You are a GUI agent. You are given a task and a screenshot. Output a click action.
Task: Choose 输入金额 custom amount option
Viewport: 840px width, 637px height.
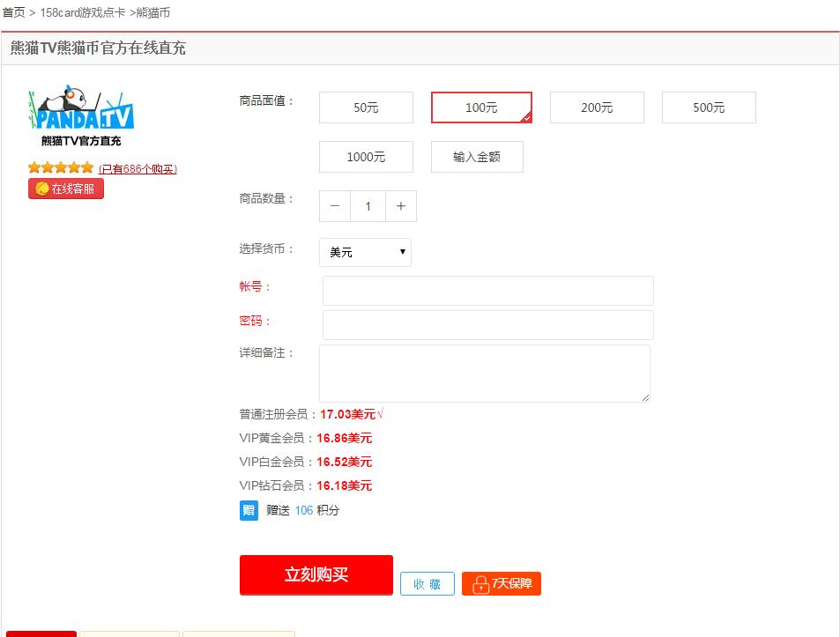point(477,157)
